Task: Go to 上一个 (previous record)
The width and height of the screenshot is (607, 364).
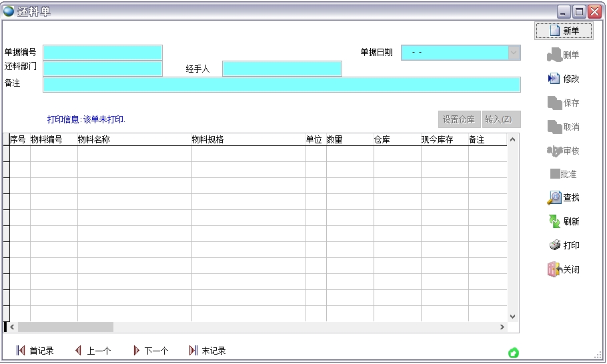Action: pos(78,351)
